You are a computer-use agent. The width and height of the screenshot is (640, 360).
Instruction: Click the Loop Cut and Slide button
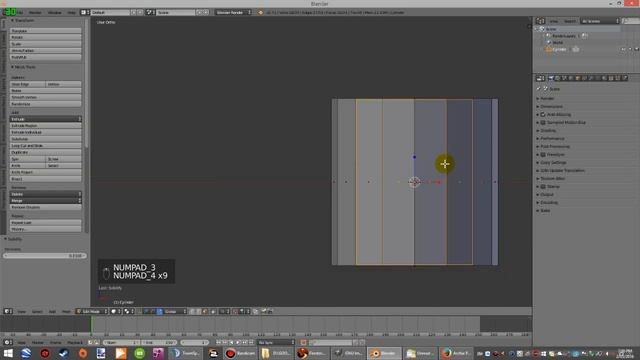click(45, 146)
